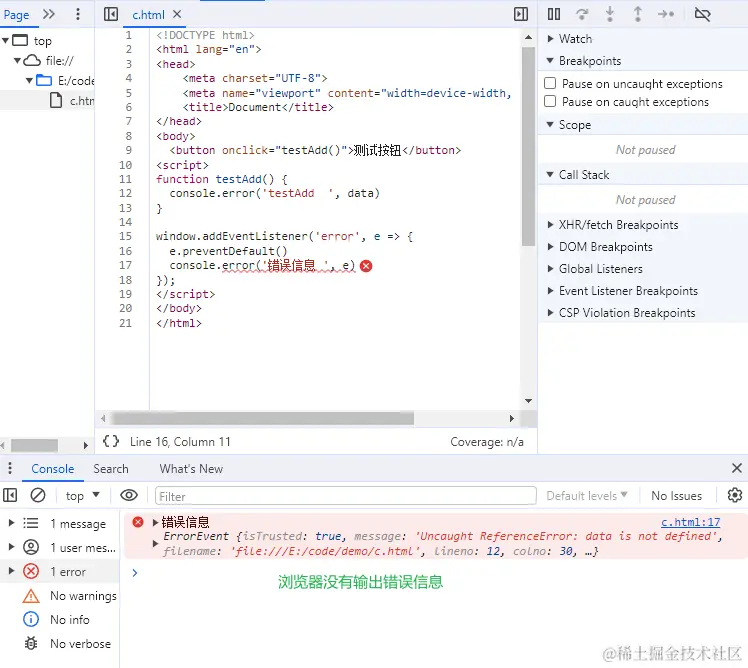The height and width of the screenshot is (668, 748).
Task: Step over next function call
Action: click(582, 14)
